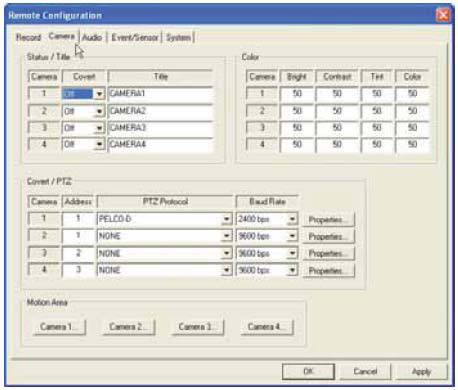
Task: Click the Apply button
Action: coord(421,371)
